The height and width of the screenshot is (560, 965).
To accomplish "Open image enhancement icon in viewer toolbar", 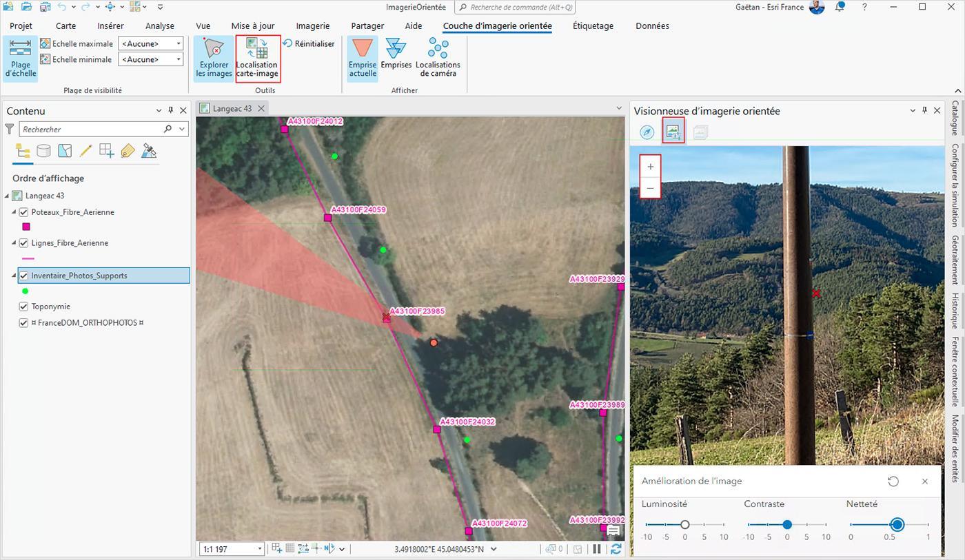I will coord(673,131).
